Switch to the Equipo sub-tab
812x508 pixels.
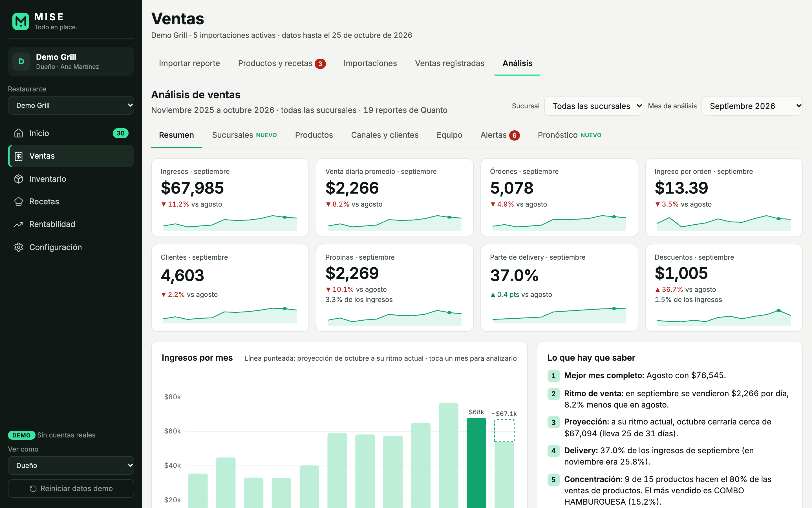pos(449,135)
